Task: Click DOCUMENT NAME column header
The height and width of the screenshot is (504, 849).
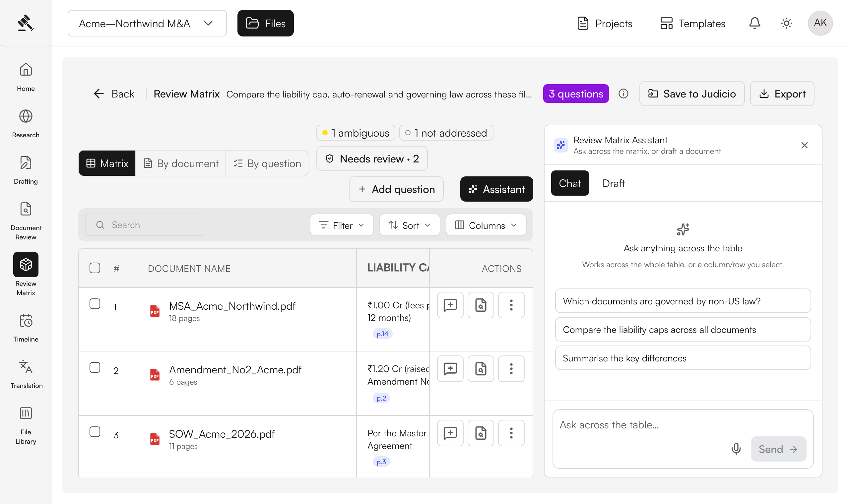Action: tap(189, 269)
